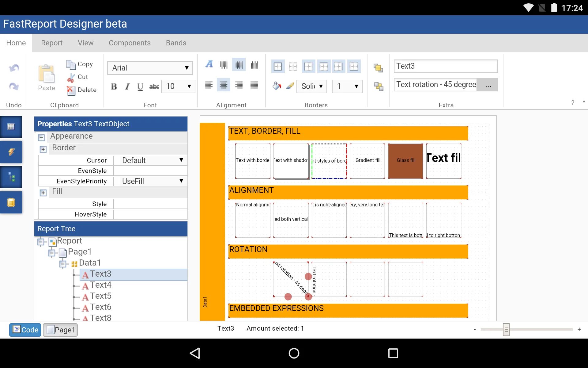Click the Code button at bottom
The image size is (588, 368).
(25, 330)
